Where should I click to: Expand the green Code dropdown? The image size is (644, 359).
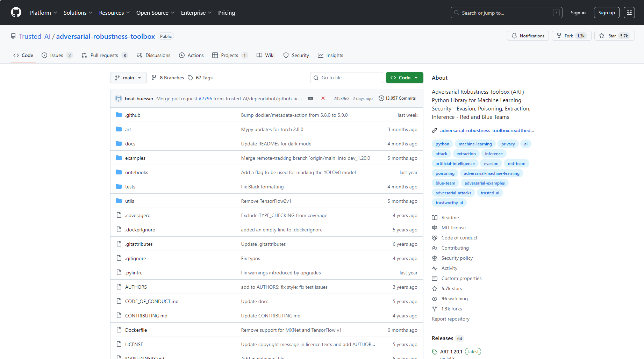click(x=405, y=78)
